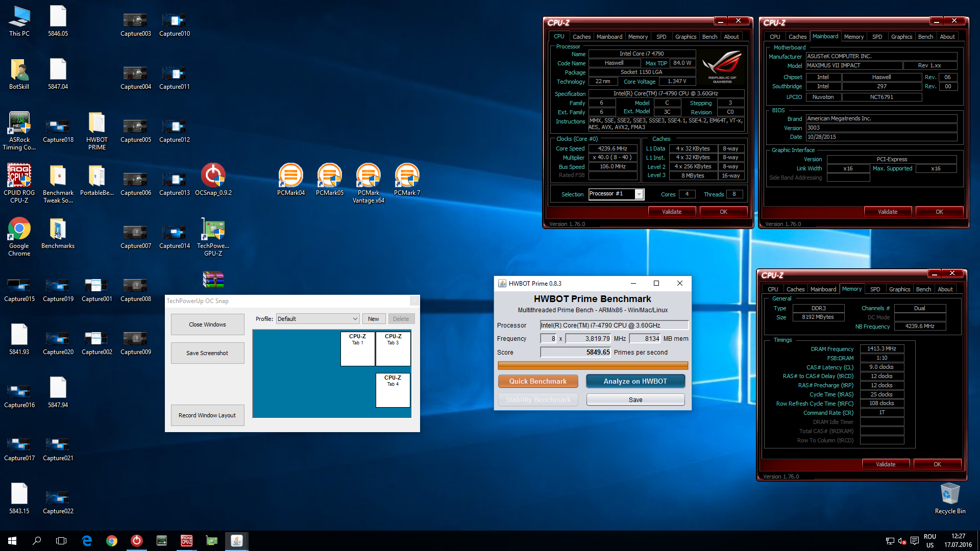Click Validate in the Memory CPU-Z window
This screenshot has width=980, height=551.
(x=886, y=464)
